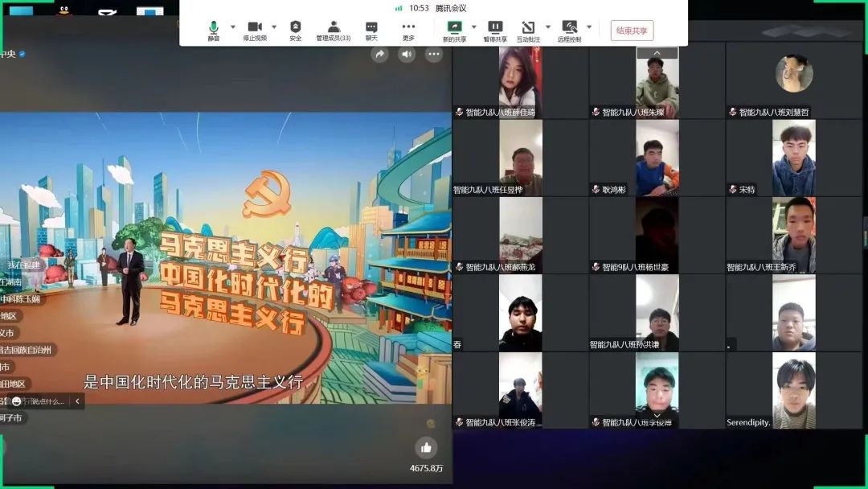868x489 pixels.
Task: Open the livestream three-dots more menu
Action: click(434, 54)
